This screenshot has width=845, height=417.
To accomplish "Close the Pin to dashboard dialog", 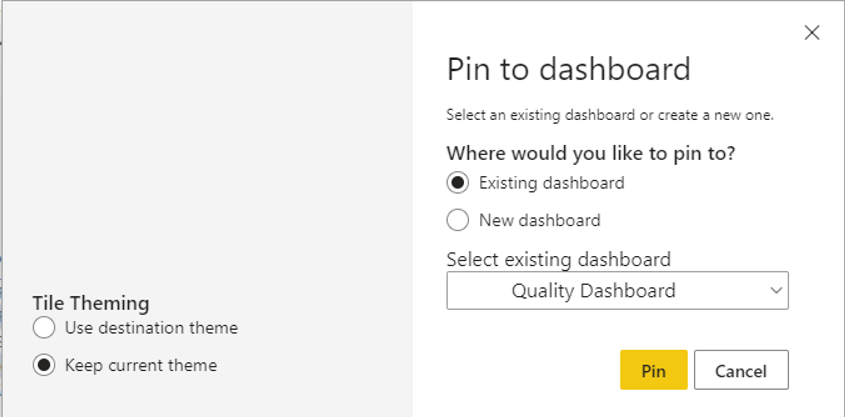I will [x=812, y=33].
